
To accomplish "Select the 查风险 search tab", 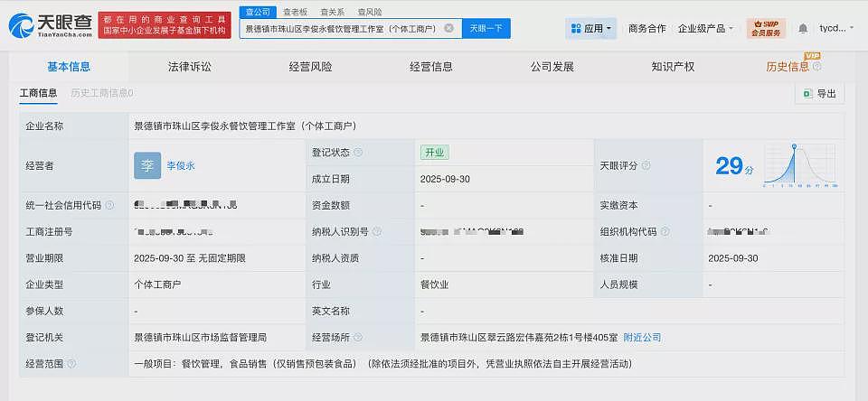I will [369, 12].
